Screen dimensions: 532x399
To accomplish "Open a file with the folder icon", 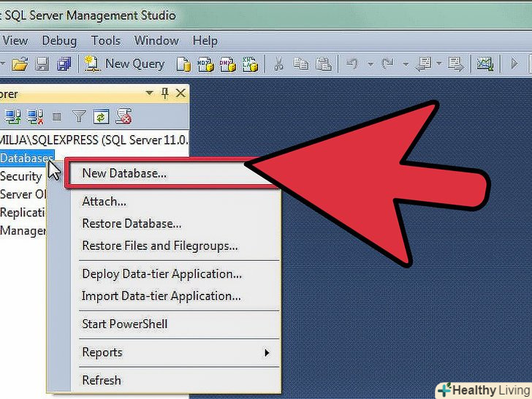I will pos(19,64).
